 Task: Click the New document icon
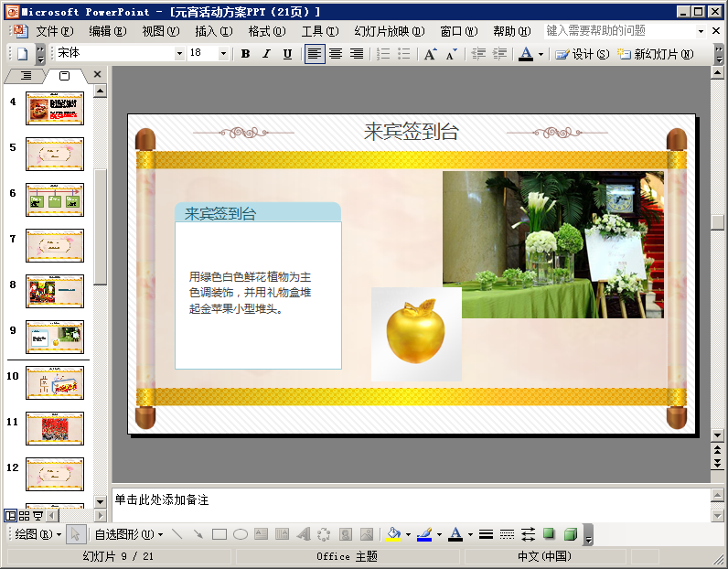22,54
